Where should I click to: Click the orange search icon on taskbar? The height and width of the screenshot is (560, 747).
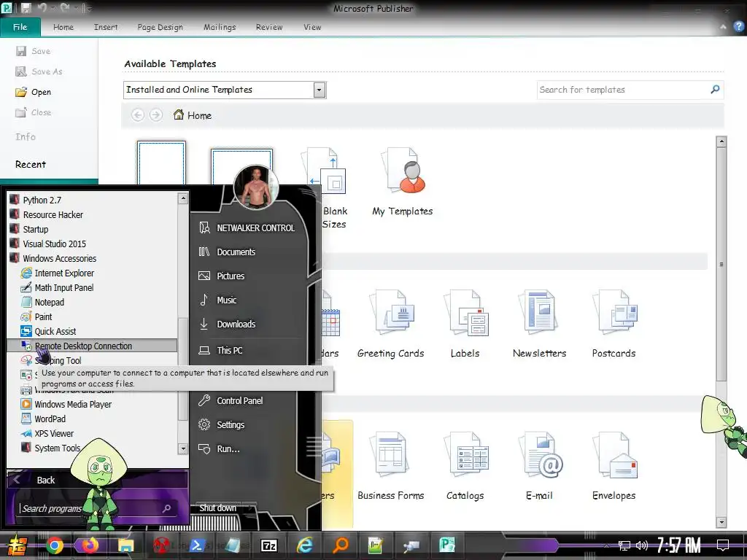coord(341,545)
